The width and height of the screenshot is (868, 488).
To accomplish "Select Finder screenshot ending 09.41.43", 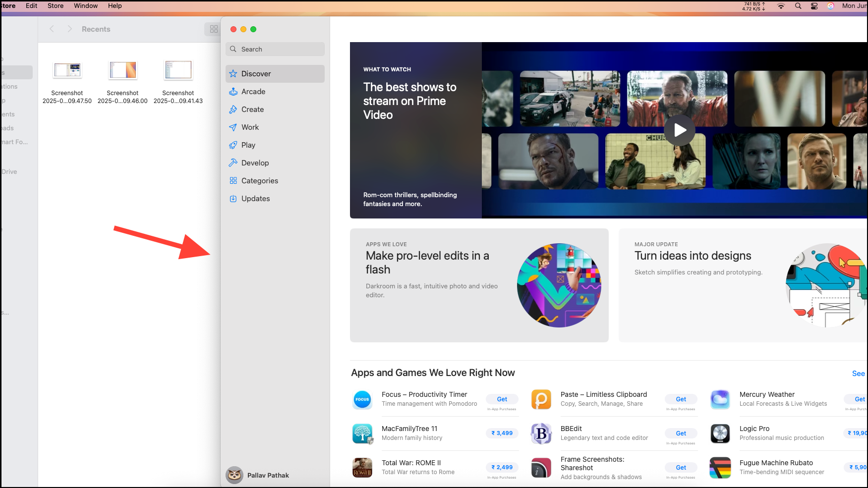I will pyautogui.click(x=178, y=83).
